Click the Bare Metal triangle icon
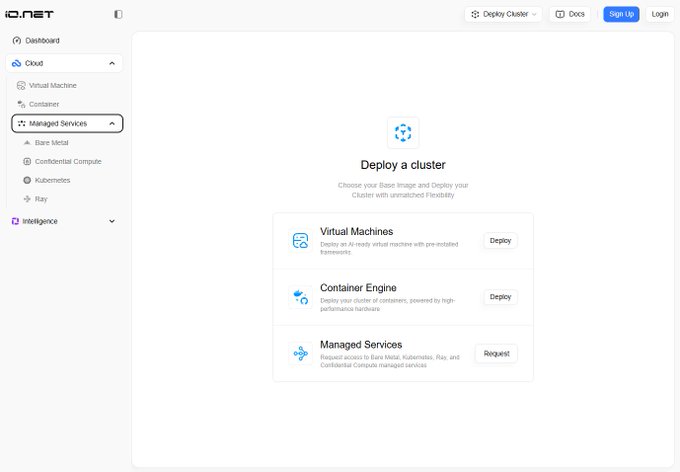This screenshot has height=472, width=680. coord(27,143)
